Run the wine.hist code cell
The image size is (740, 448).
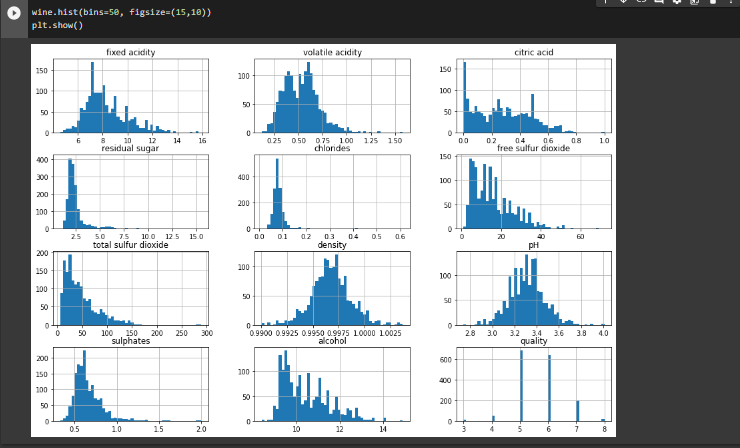[x=14, y=13]
